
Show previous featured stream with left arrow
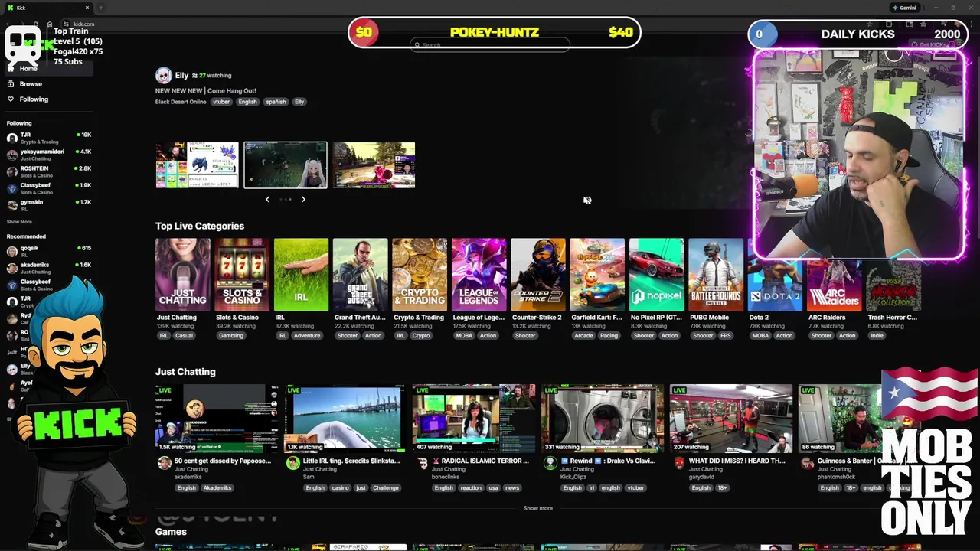pos(267,199)
